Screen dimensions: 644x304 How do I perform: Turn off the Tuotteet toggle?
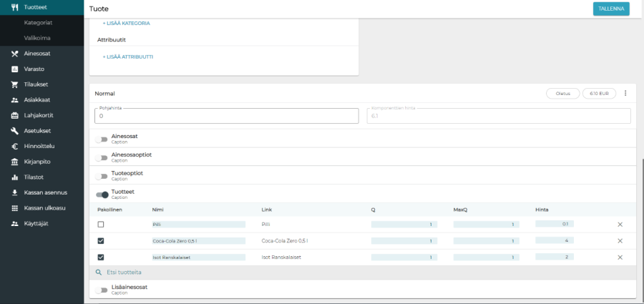[102, 195]
